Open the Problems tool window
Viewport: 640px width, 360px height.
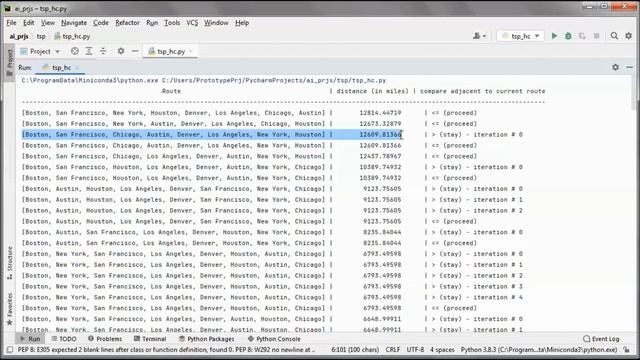[105, 339]
